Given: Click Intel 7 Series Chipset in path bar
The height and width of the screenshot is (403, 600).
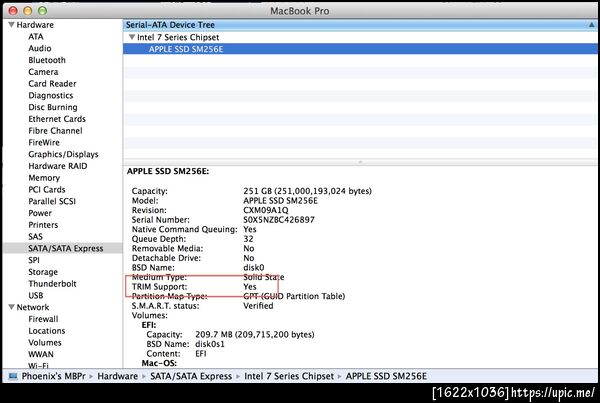Looking at the screenshot, I should 289,376.
